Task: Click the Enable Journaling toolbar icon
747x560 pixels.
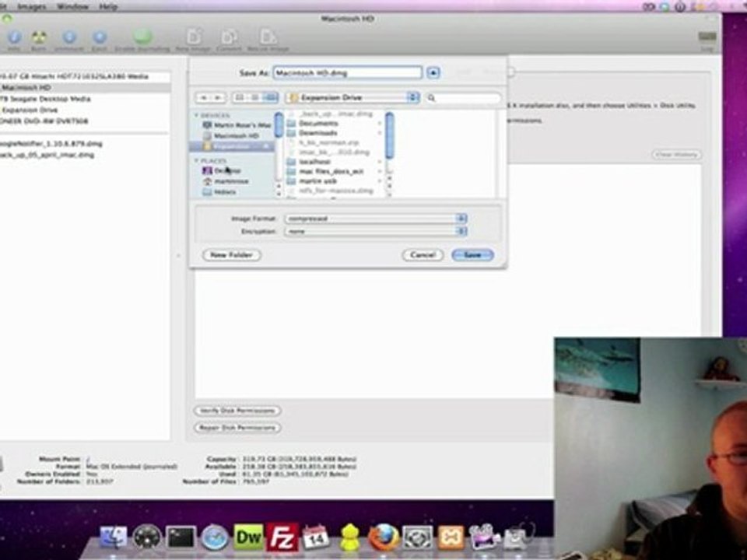Action: click(142, 37)
